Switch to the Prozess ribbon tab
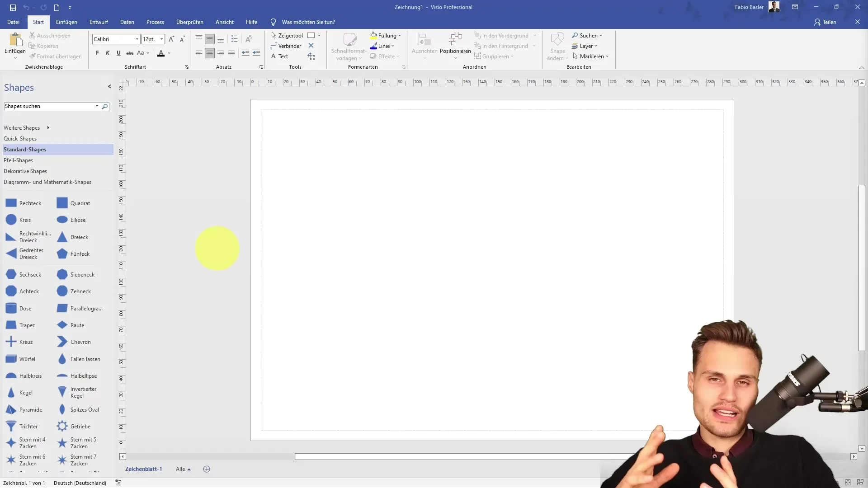The width and height of the screenshot is (868, 488). pos(155,22)
